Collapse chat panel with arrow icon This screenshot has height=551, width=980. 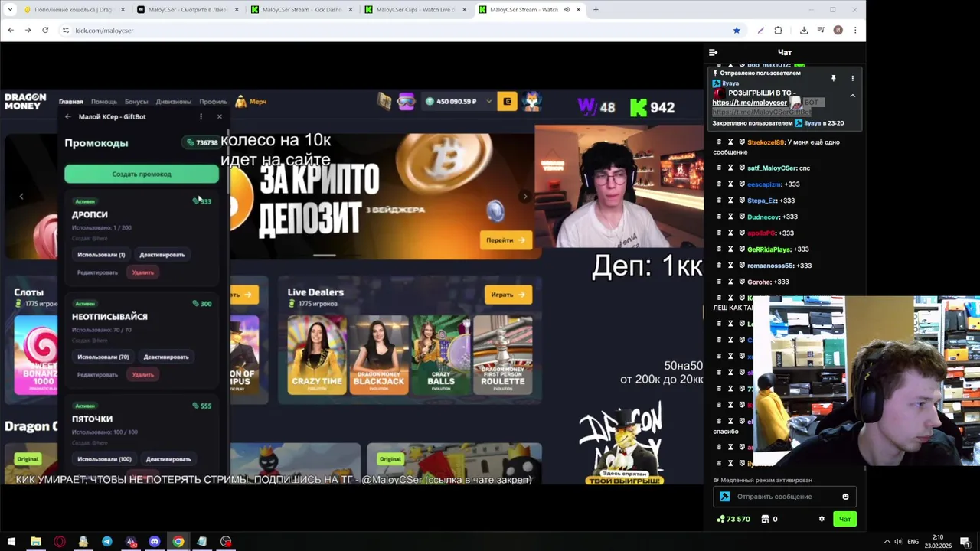[713, 52]
